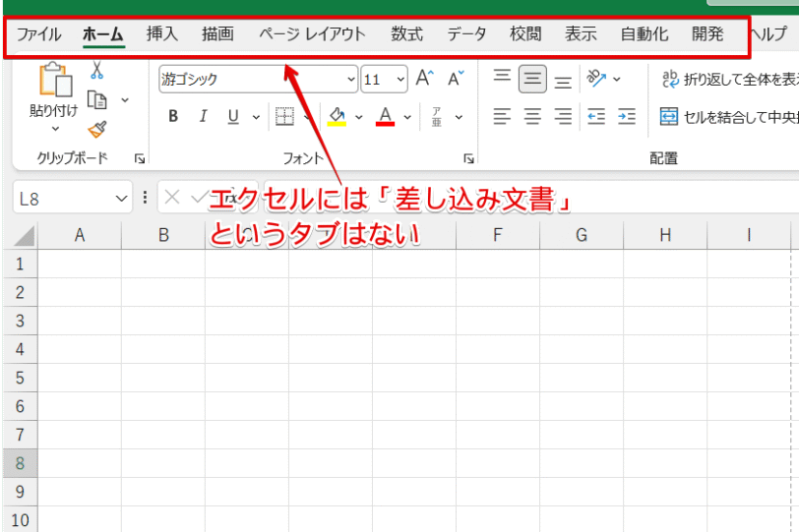Open the Name Box dropdown arrow
Viewport: 799px width, 532px height.
coord(121,198)
